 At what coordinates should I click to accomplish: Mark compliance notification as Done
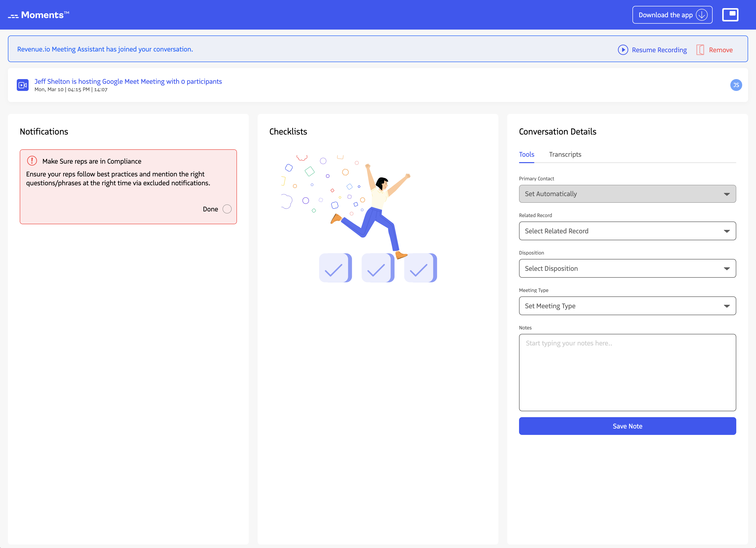click(227, 209)
